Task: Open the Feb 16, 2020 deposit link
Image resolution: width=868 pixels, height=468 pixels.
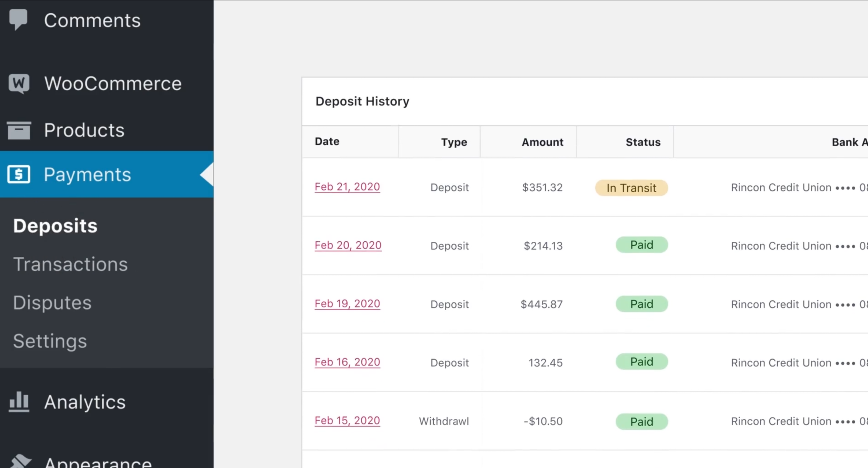Action: click(347, 362)
